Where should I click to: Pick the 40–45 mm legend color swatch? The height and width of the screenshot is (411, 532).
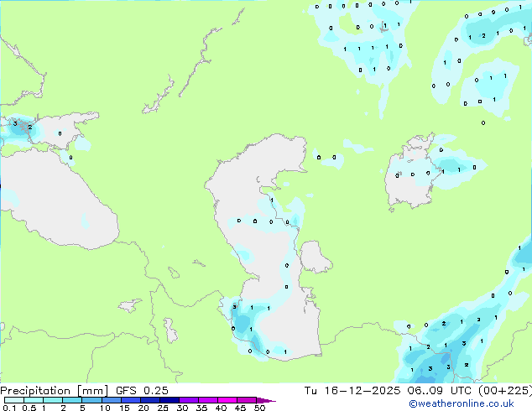click(227, 400)
